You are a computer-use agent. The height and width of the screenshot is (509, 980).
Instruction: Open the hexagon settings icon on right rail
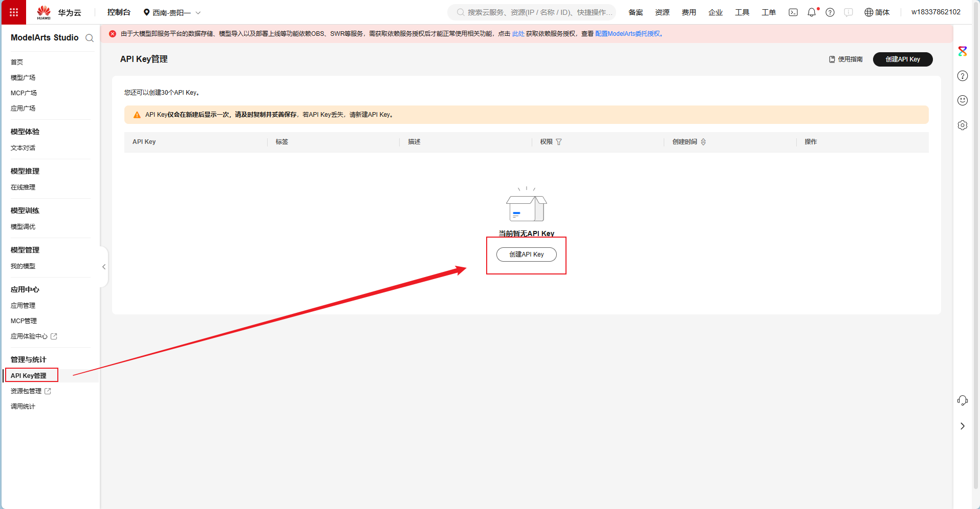point(963,125)
